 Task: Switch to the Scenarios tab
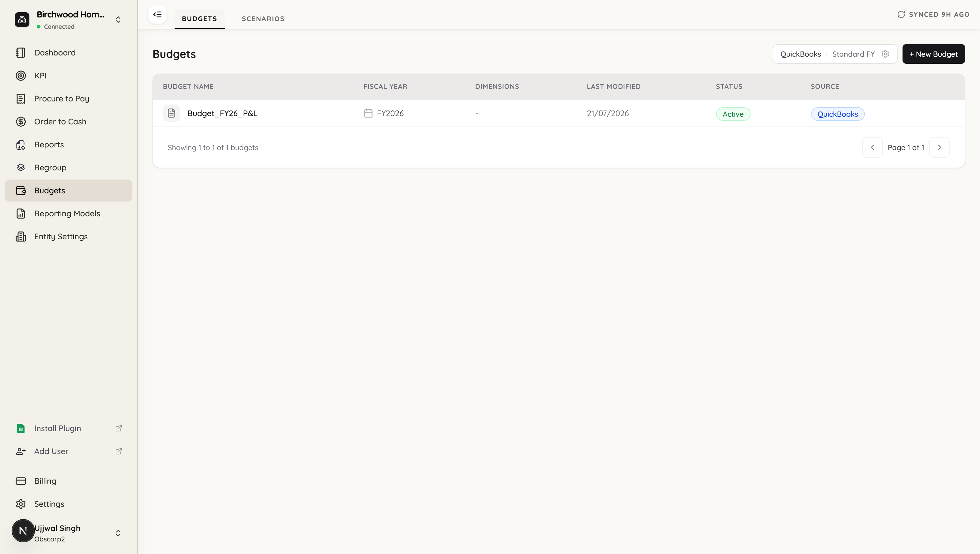tap(263, 19)
